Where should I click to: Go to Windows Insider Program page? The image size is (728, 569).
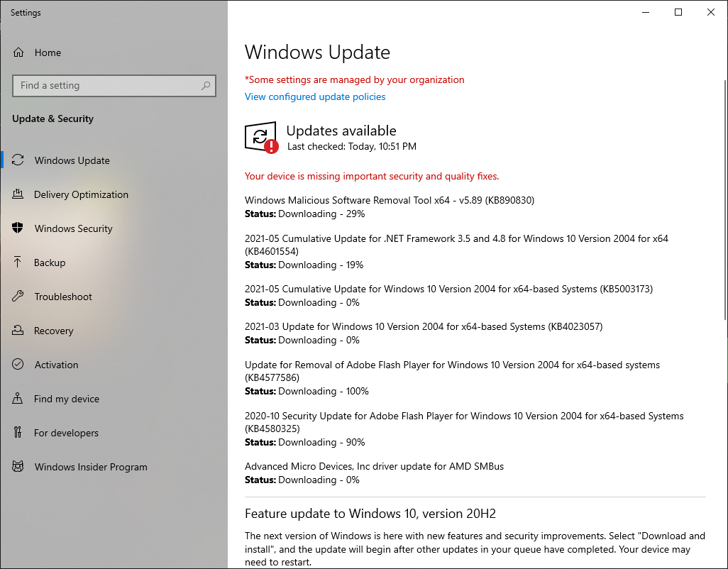(91, 467)
